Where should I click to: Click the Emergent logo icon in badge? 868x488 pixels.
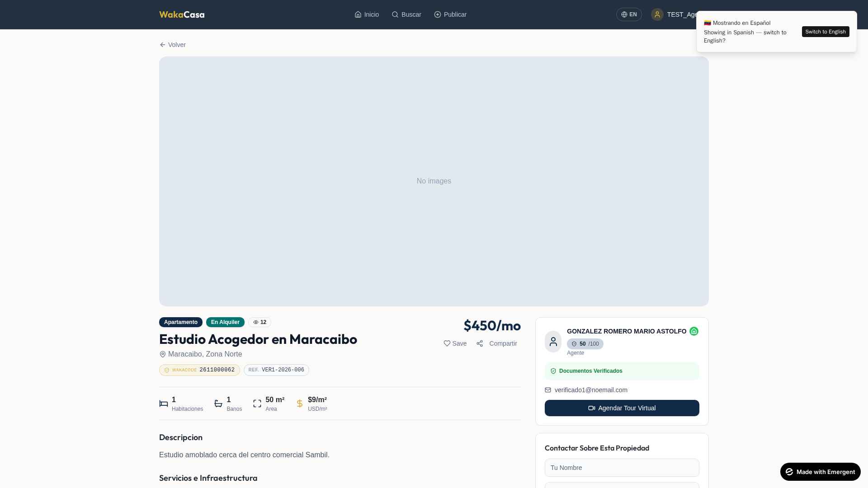(x=789, y=472)
